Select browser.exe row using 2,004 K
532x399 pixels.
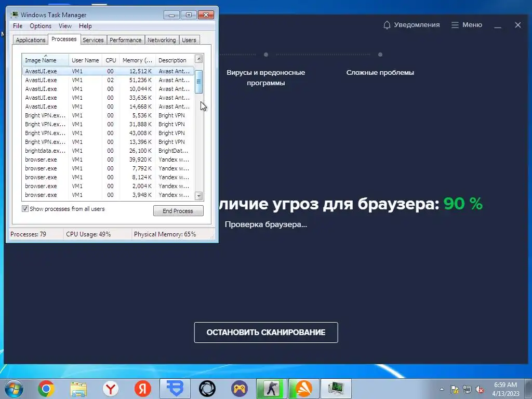(x=108, y=186)
